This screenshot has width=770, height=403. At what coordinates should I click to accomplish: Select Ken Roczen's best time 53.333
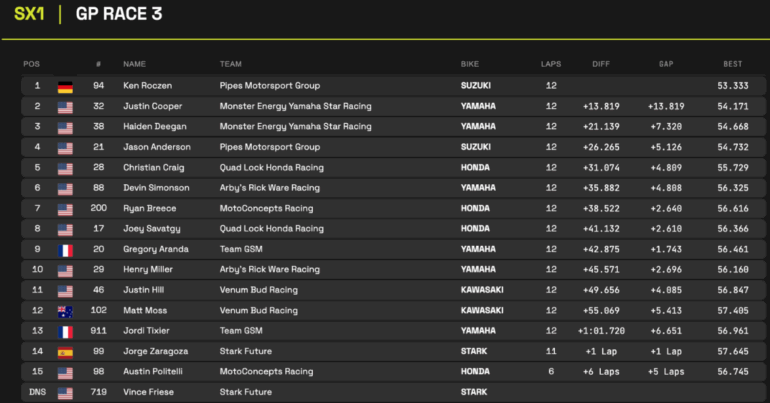tap(732, 86)
